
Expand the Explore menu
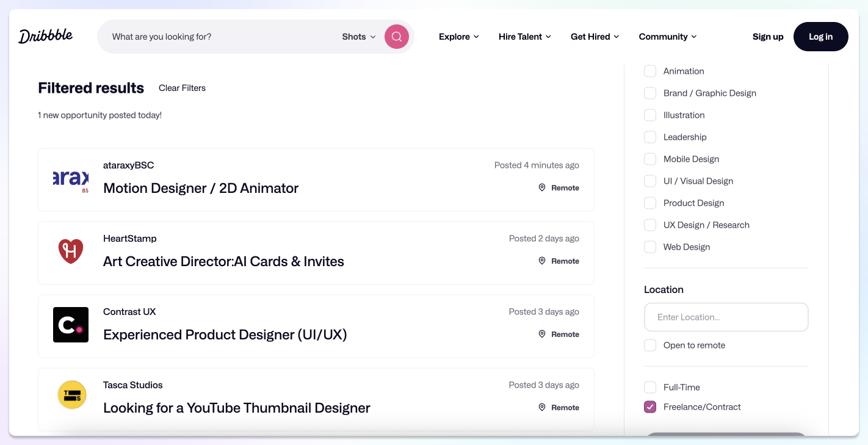(x=458, y=37)
